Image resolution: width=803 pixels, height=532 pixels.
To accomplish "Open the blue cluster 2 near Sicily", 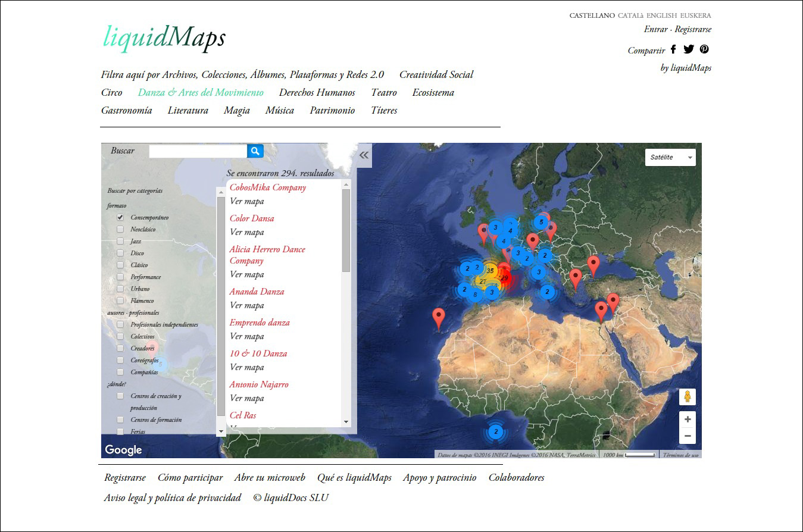I will (x=548, y=292).
